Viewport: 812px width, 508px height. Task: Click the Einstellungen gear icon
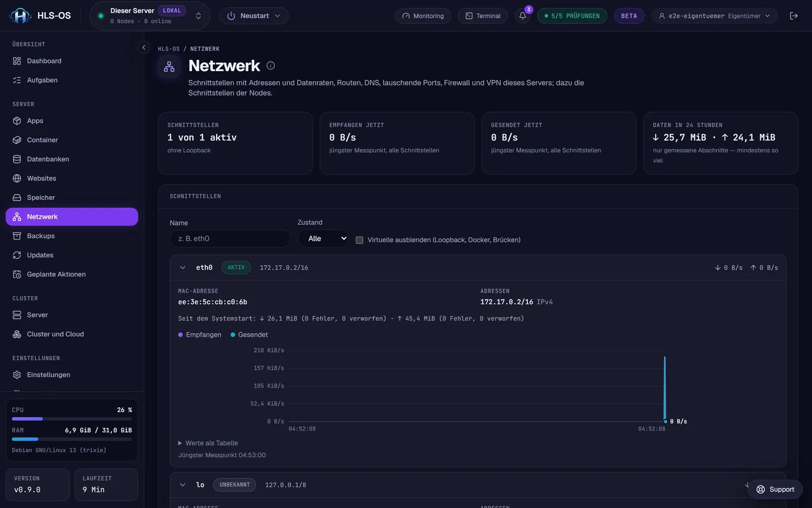17,375
